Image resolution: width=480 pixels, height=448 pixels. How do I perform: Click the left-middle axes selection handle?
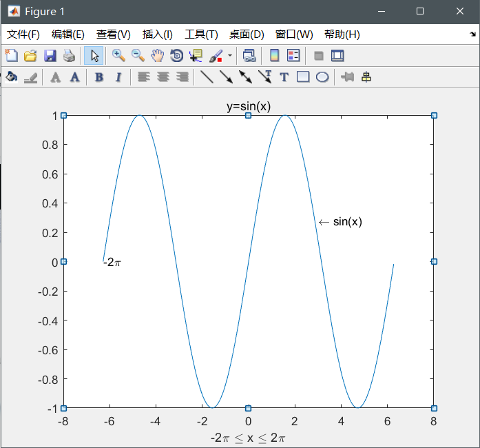coord(63,261)
